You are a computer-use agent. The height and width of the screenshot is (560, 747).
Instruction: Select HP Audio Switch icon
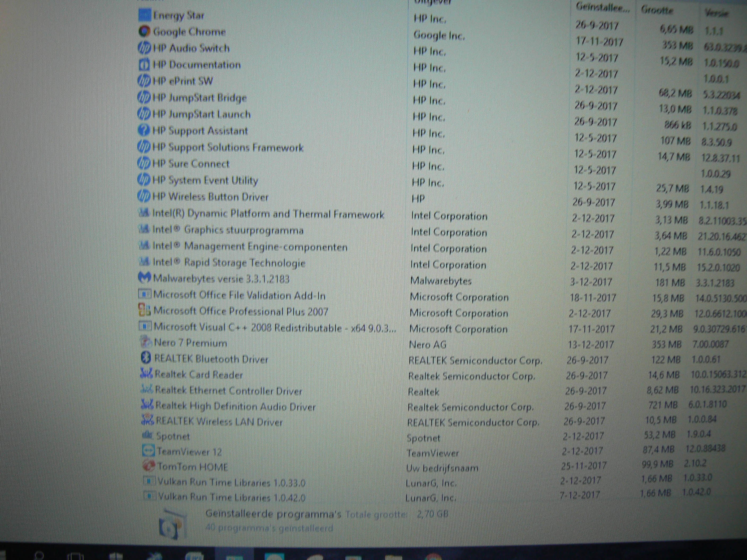tap(144, 48)
